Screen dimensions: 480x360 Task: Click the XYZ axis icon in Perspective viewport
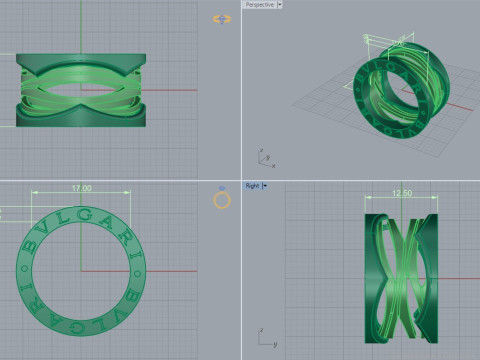click(266, 158)
